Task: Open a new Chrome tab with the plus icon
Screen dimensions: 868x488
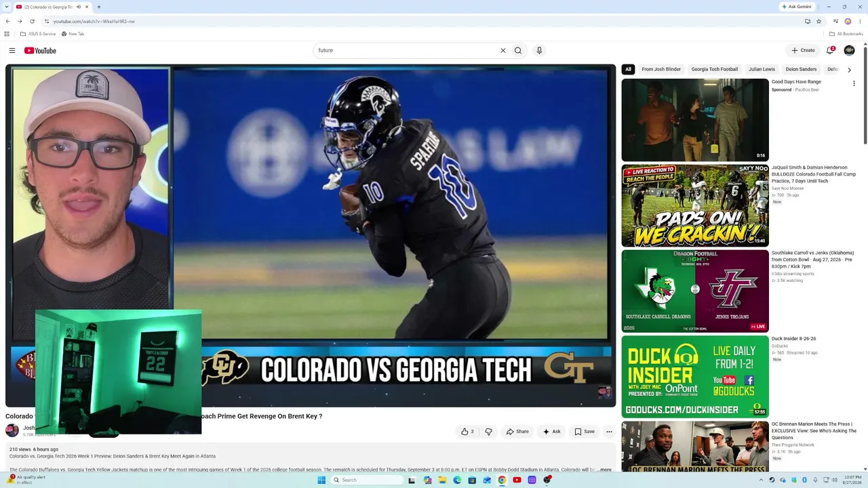Action: pos(98,7)
